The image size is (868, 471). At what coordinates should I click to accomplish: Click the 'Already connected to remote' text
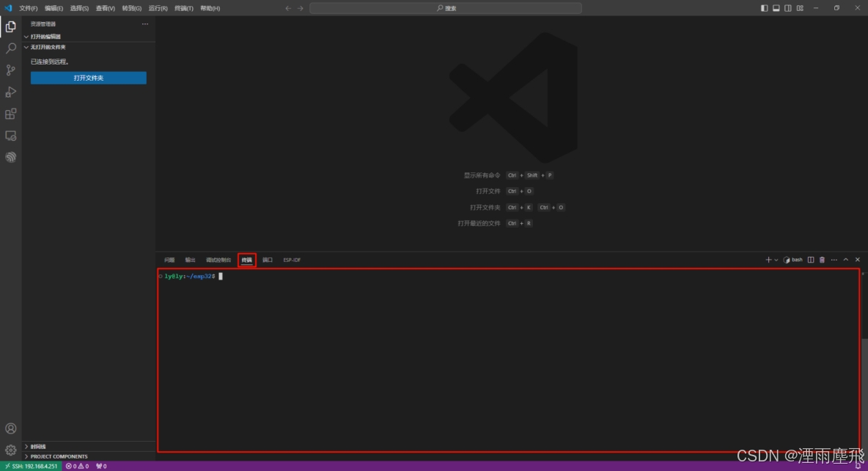(50, 62)
